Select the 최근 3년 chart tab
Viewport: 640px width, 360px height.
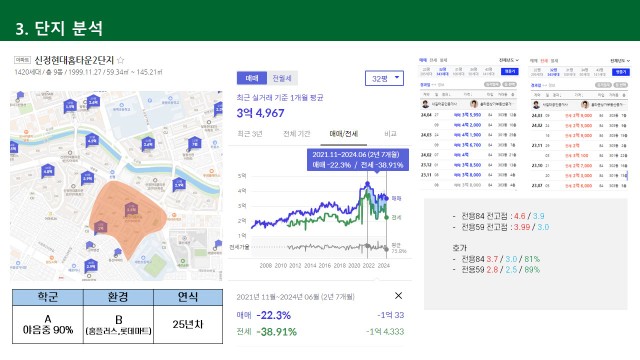coord(250,134)
